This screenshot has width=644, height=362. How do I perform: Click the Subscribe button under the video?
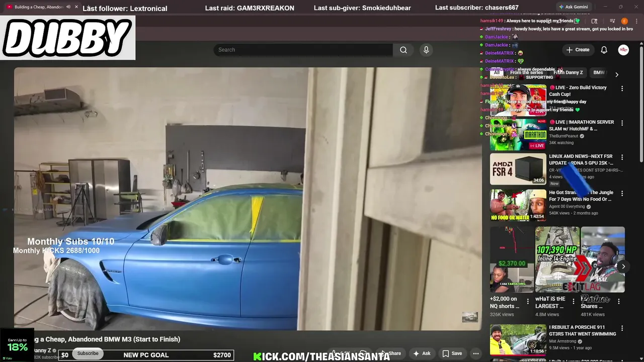point(88,353)
